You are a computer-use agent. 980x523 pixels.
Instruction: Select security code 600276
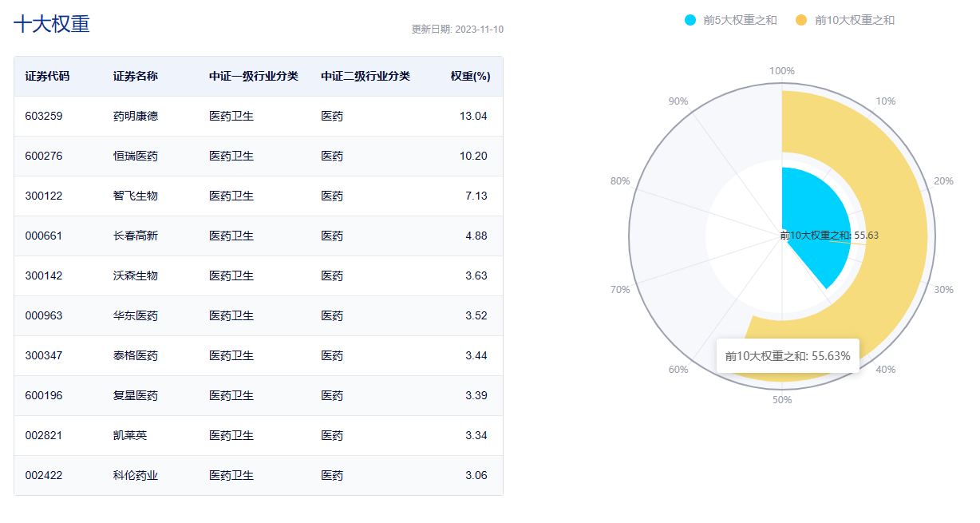(x=44, y=156)
